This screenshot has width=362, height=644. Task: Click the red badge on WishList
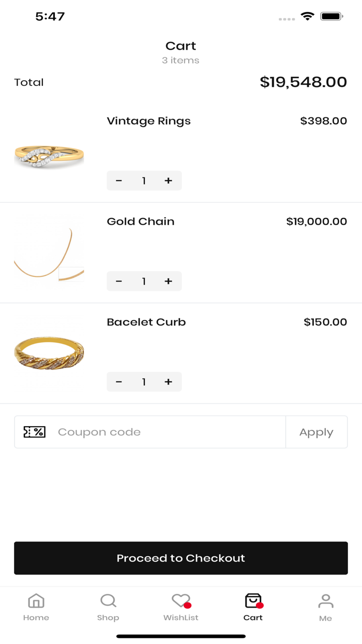click(x=188, y=604)
